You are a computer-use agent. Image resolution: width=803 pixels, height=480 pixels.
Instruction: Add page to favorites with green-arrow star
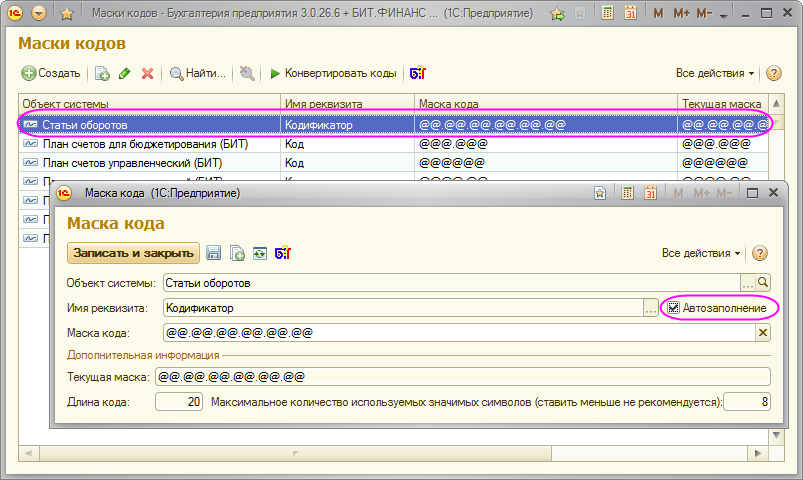click(x=557, y=14)
